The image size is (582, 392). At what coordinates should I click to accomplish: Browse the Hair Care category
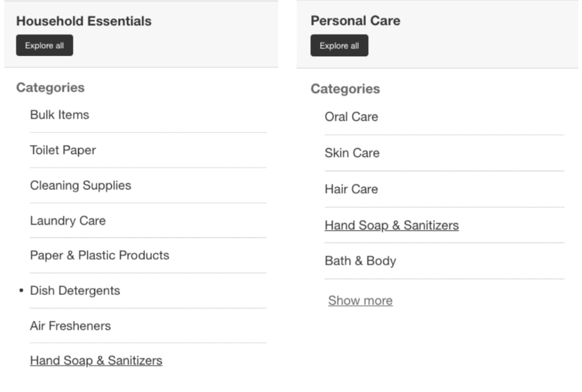(351, 189)
